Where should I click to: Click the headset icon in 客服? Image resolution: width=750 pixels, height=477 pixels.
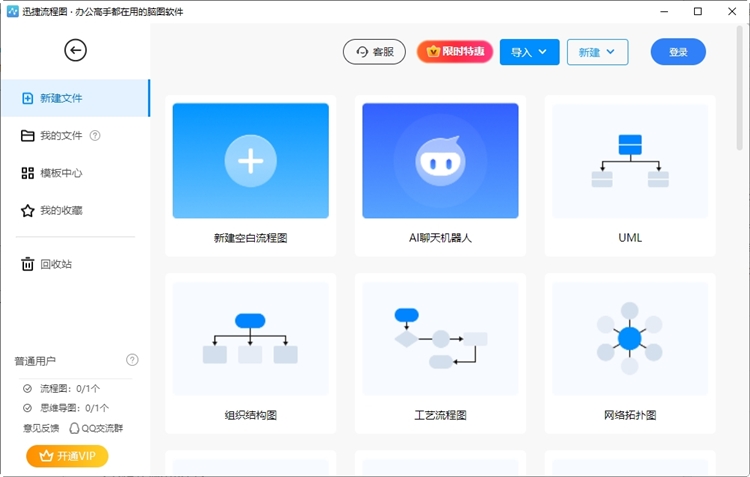[362, 52]
